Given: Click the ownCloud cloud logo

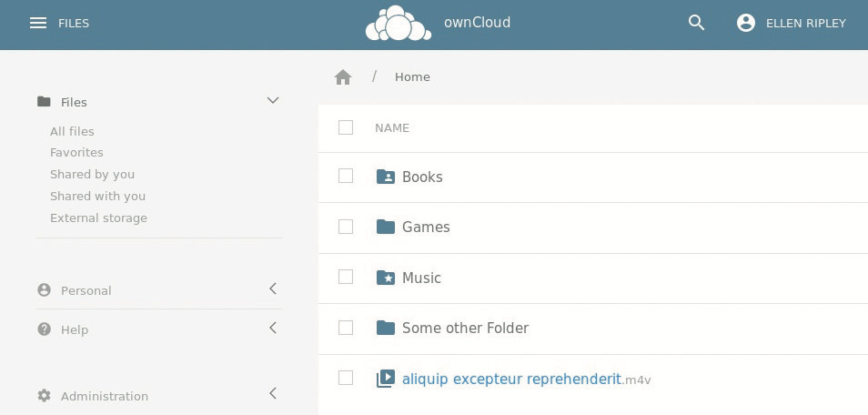Looking at the screenshot, I should 398,24.
